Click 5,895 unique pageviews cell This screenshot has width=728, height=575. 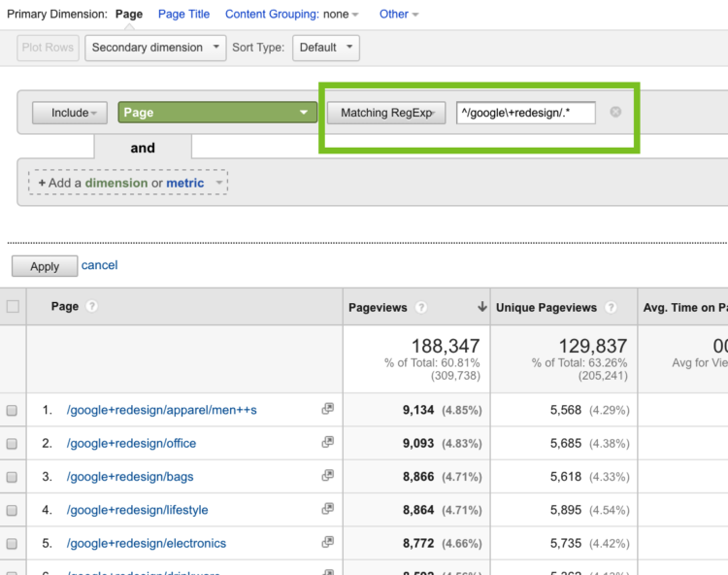(x=566, y=510)
